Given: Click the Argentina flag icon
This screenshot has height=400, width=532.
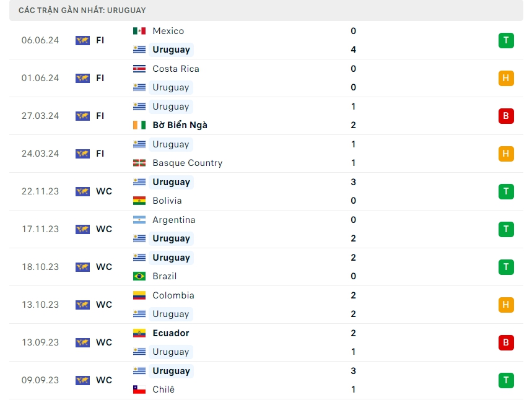Looking at the screenshot, I should pos(139,220).
